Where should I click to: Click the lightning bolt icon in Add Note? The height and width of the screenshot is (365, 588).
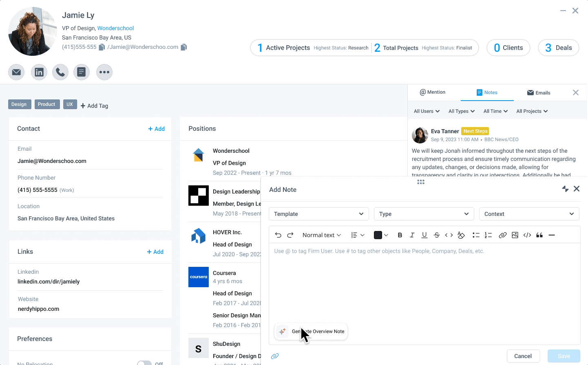565,189
